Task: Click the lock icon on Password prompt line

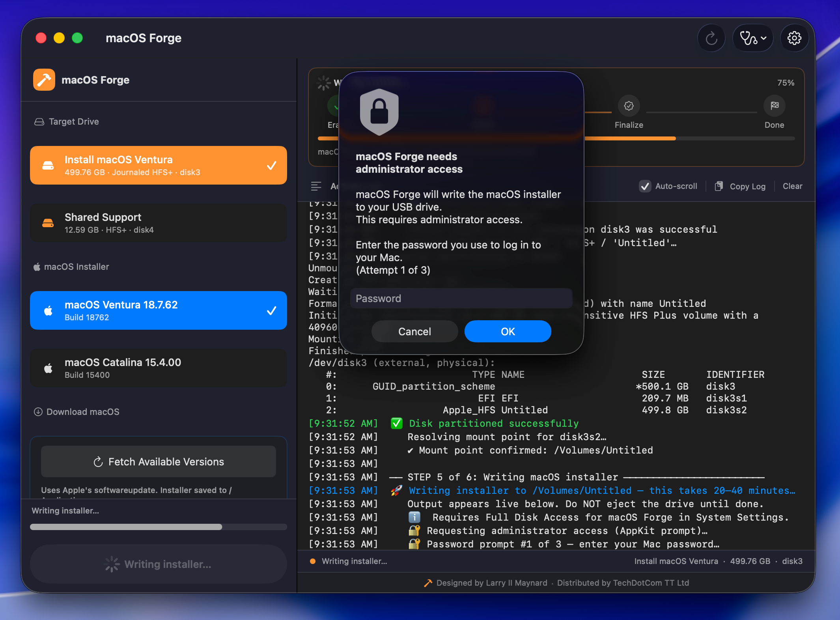Action: point(414,544)
